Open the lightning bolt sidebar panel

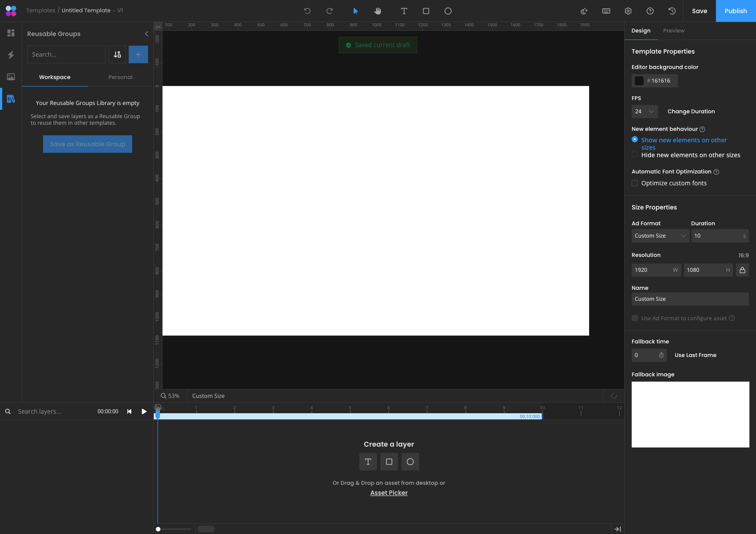11,55
